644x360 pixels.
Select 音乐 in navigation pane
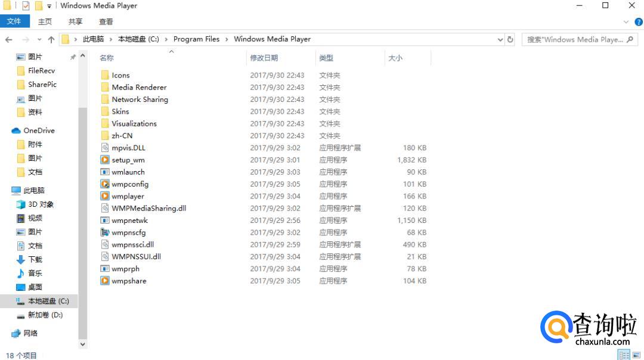35,274
